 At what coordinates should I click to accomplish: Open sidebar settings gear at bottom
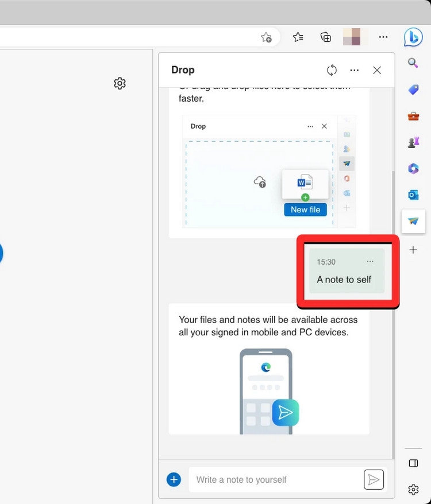(413, 489)
